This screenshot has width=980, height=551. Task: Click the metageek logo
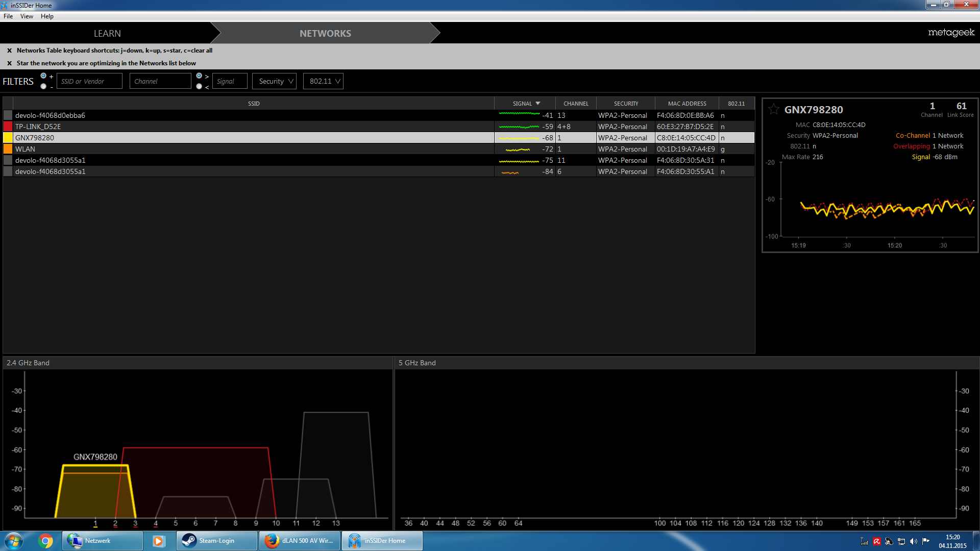[x=951, y=33]
